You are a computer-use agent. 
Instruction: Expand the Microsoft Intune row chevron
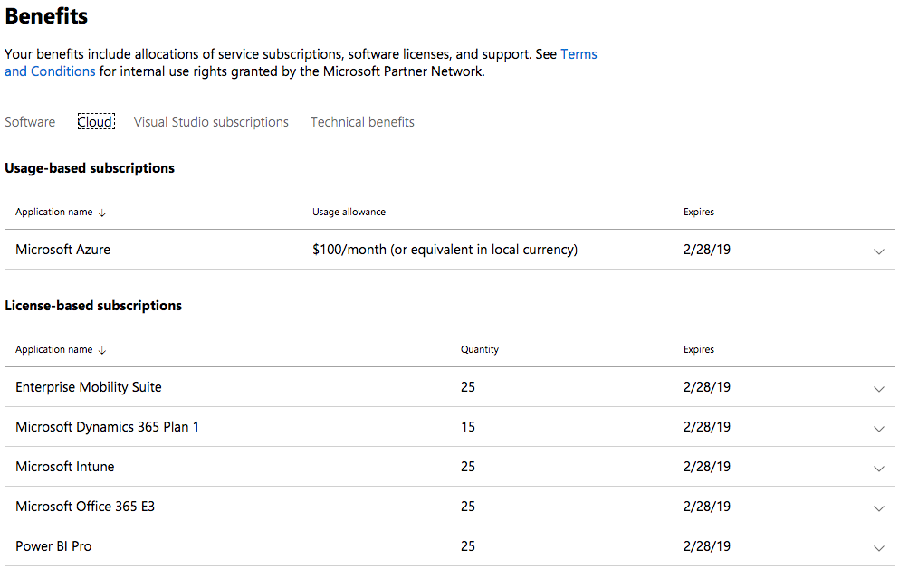[x=879, y=468]
